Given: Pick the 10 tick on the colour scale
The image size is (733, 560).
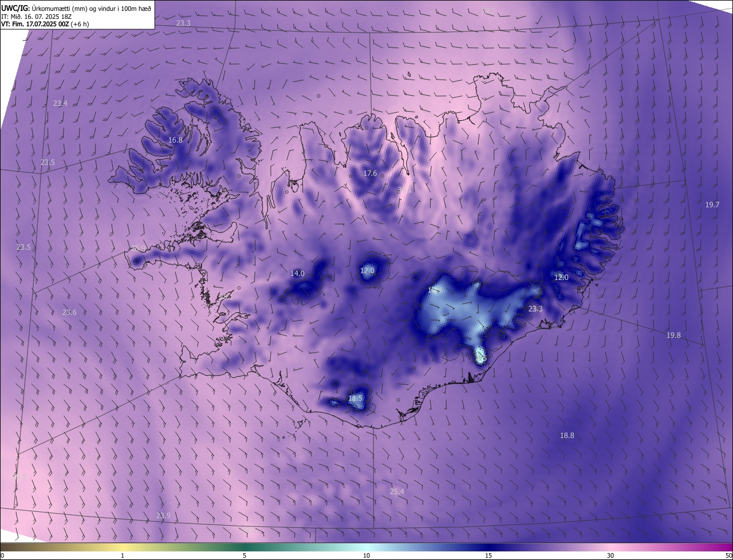Looking at the screenshot, I should (x=366, y=555).
